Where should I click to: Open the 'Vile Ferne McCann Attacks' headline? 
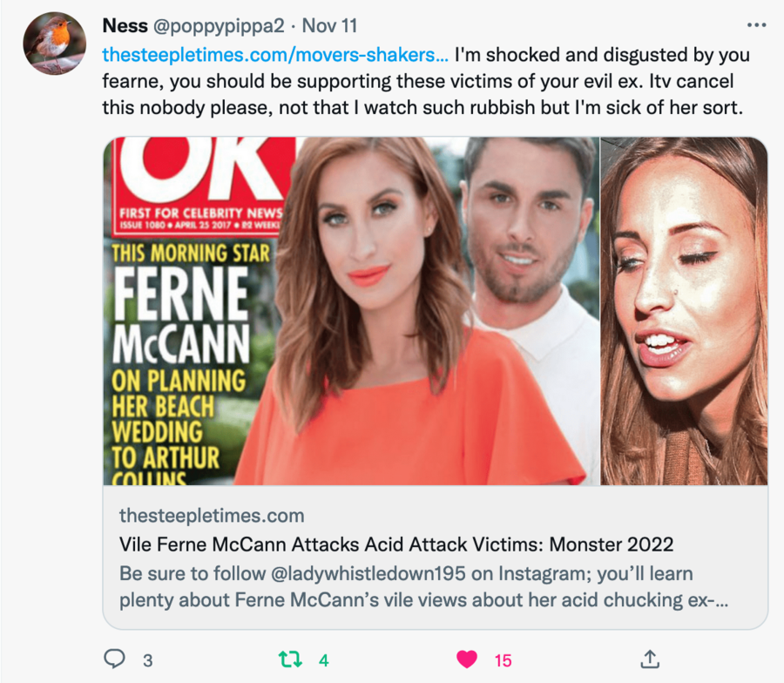coord(396,544)
